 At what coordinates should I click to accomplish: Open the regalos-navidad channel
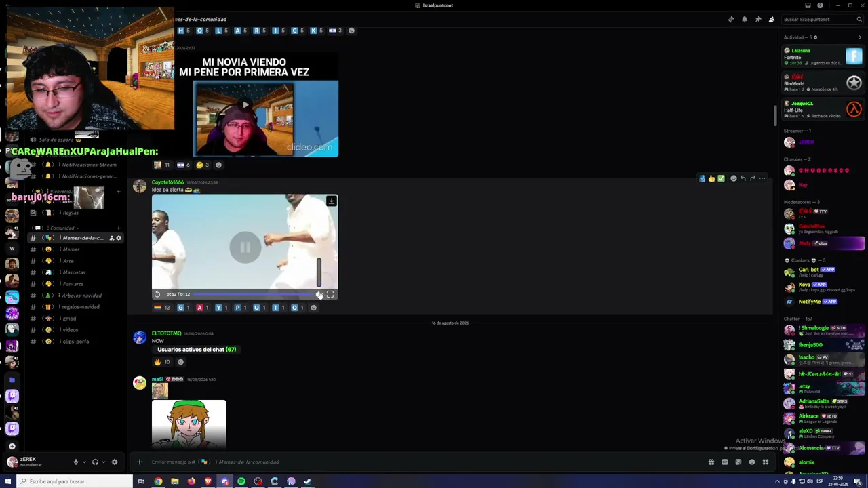click(75, 307)
